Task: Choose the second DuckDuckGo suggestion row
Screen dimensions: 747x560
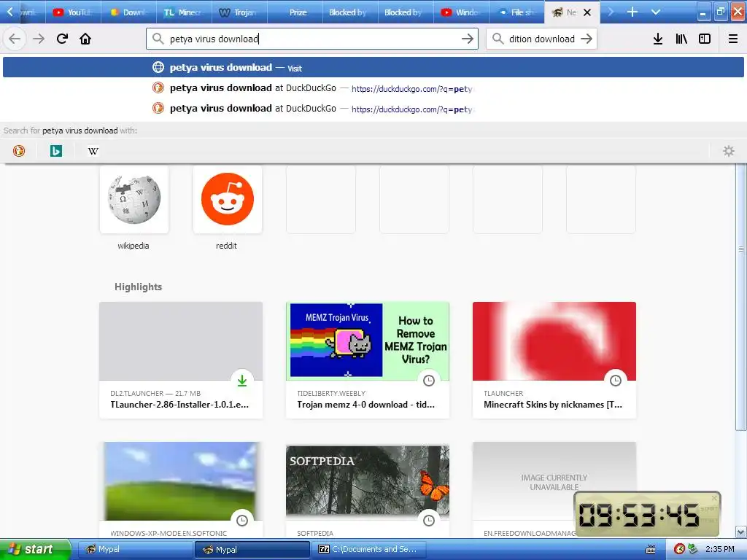Action: coord(373,109)
